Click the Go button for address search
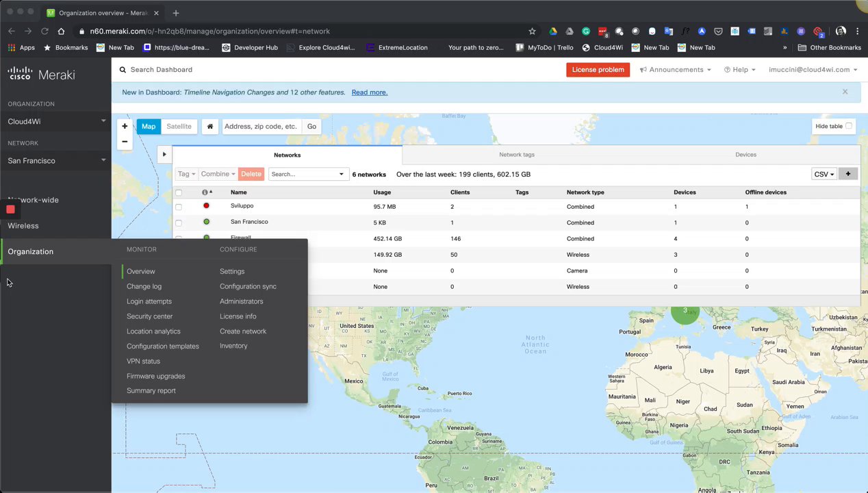 [311, 127]
